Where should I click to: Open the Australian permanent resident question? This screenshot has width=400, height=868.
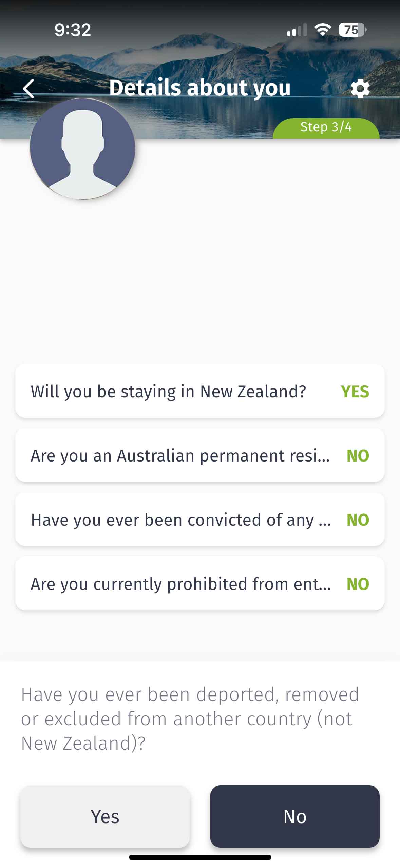click(200, 455)
